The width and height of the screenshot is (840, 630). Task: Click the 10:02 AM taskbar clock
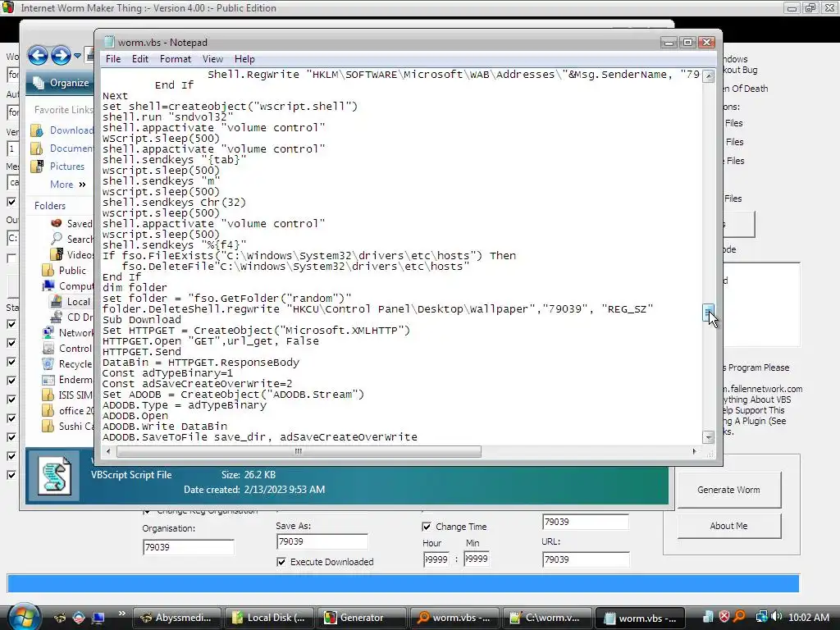coord(808,618)
